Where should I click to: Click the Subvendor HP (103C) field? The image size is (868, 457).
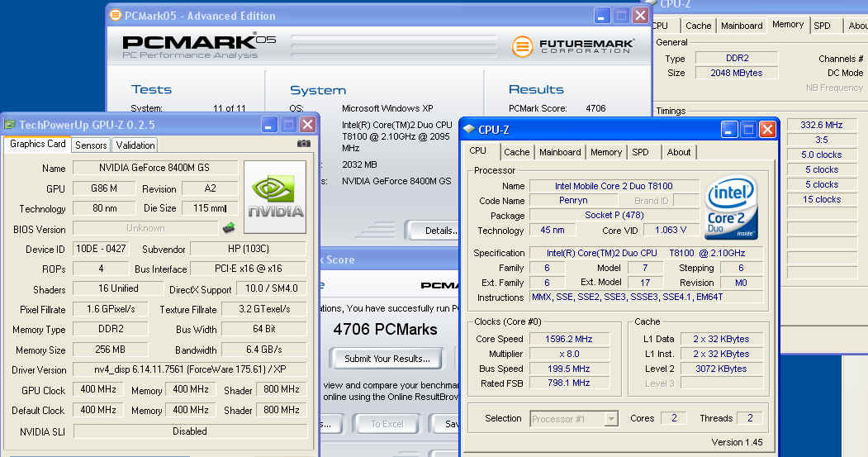click(x=248, y=249)
